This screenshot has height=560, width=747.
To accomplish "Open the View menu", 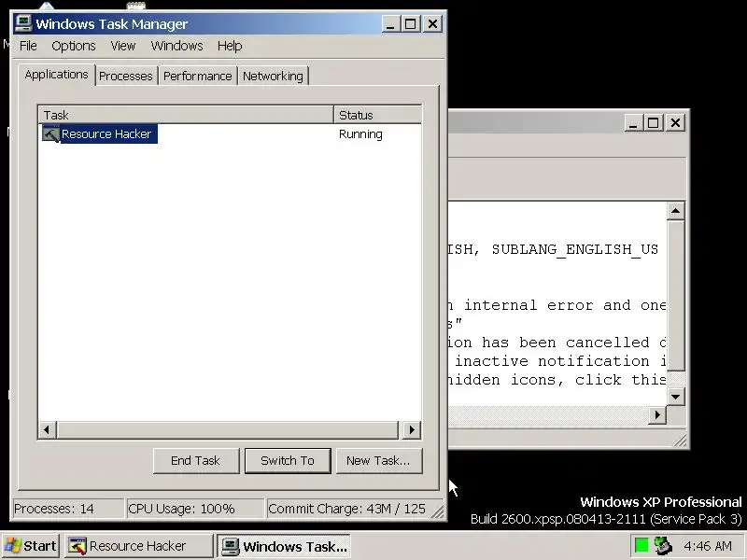I will click(x=123, y=46).
